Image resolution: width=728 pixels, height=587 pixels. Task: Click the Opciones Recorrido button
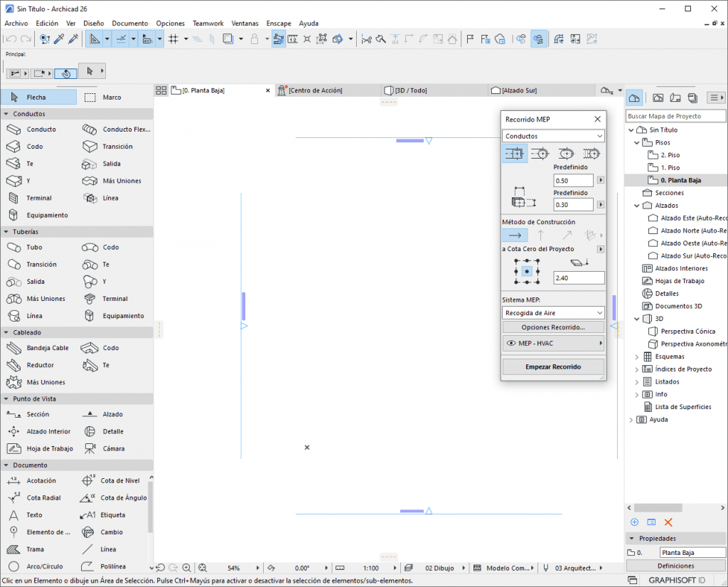click(553, 327)
